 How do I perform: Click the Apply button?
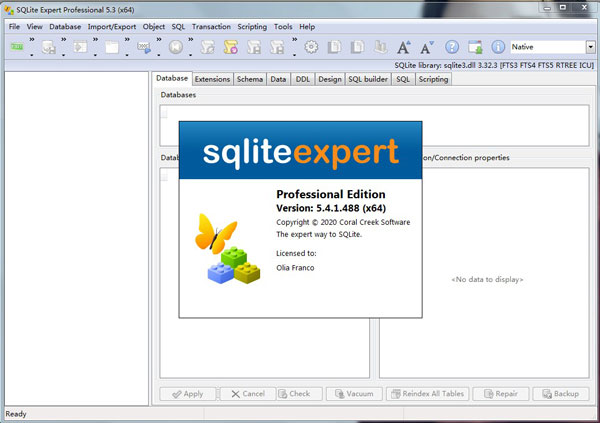(188, 394)
